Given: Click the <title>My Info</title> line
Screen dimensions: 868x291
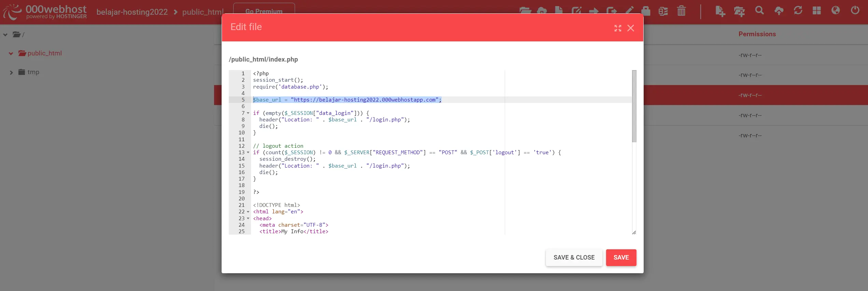Looking at the screenshot, I should (294, 232).
